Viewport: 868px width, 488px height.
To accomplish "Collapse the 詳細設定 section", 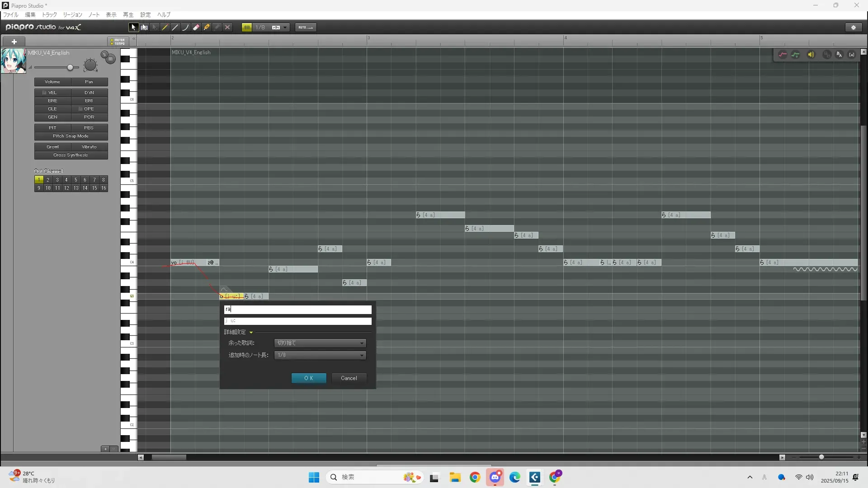I will point(251,332).
